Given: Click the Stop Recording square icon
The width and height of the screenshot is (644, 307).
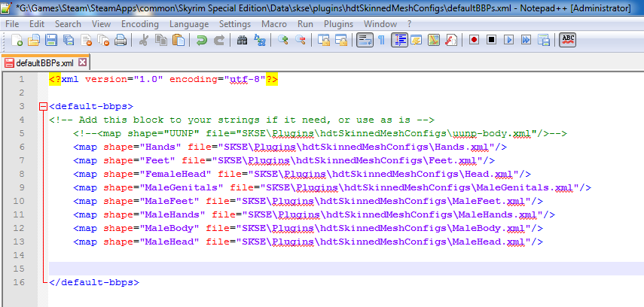Looking at the screenshot, I should (492, 40).
